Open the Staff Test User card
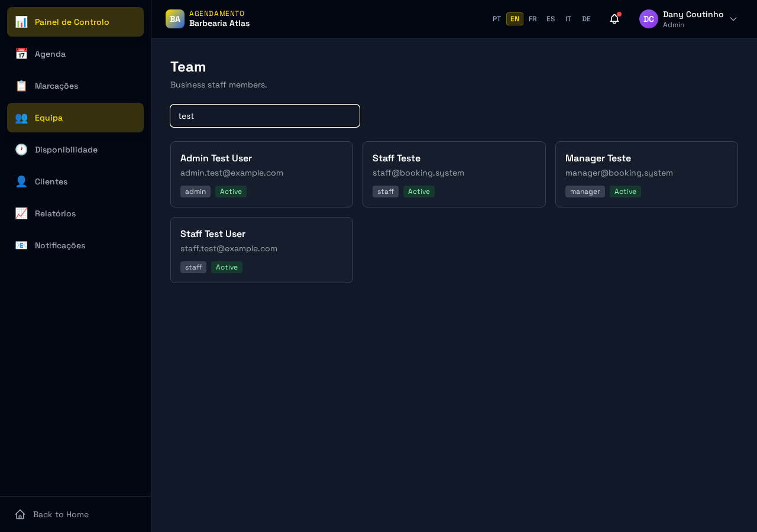Viewport: 757px width, 532px height. 261,250
